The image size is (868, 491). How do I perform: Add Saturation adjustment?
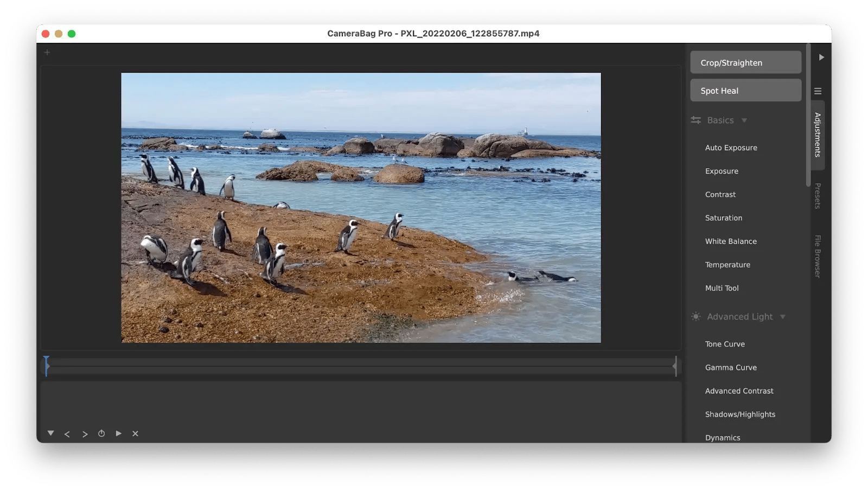click(724, 218)
